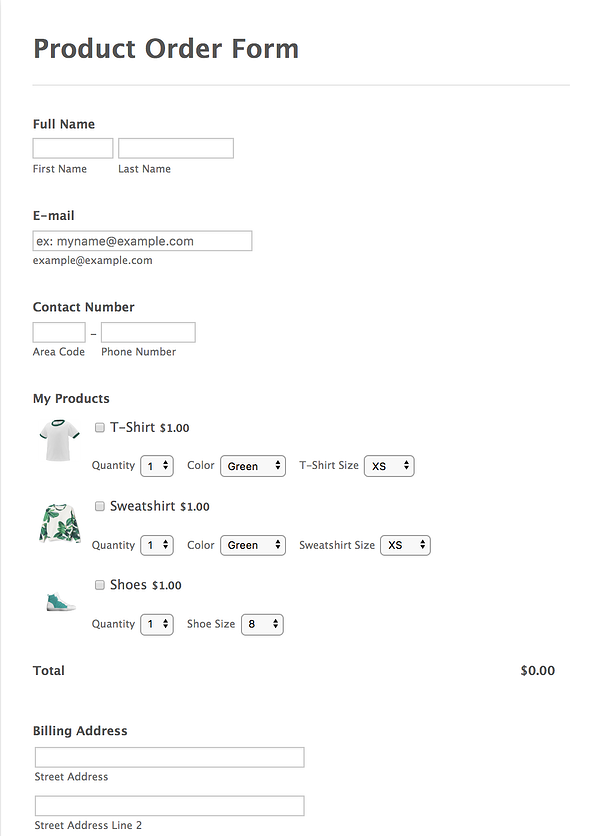This screenshot has width=600, height=836.
Task: Click the Sweatshirt product image
Action: [59, 523]
